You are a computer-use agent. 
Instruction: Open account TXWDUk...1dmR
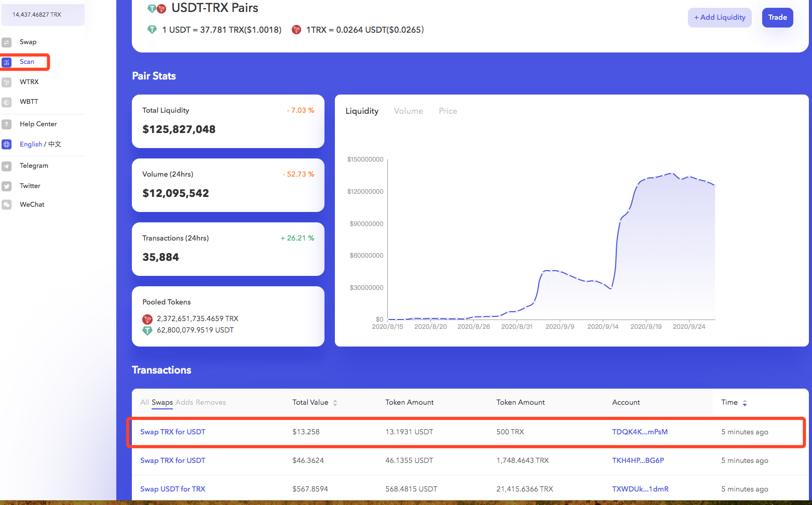tap(640, 489)
